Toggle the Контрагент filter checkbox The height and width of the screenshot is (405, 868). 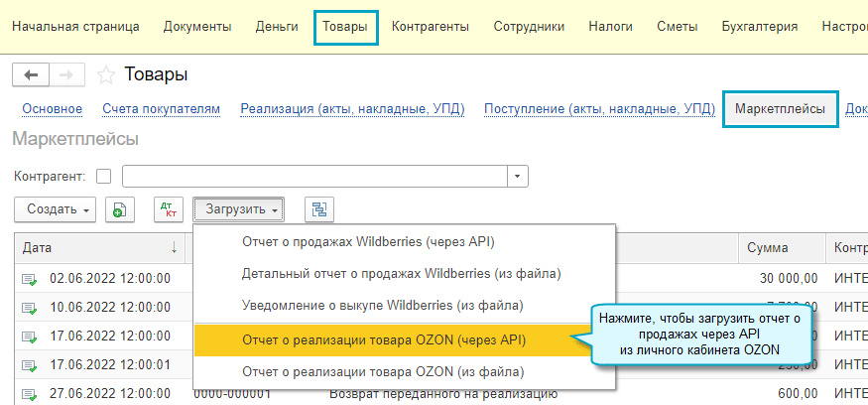tap(103, 176)
